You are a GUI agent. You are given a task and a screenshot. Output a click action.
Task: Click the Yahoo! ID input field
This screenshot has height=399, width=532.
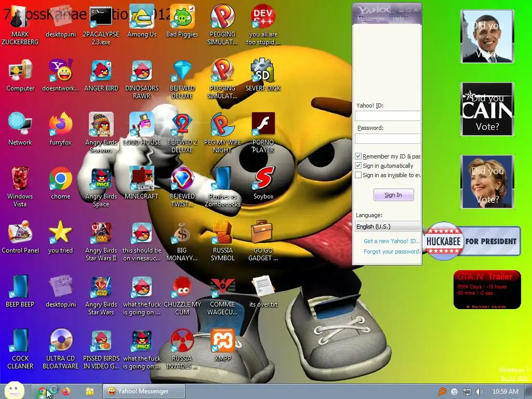pos(388,116)
